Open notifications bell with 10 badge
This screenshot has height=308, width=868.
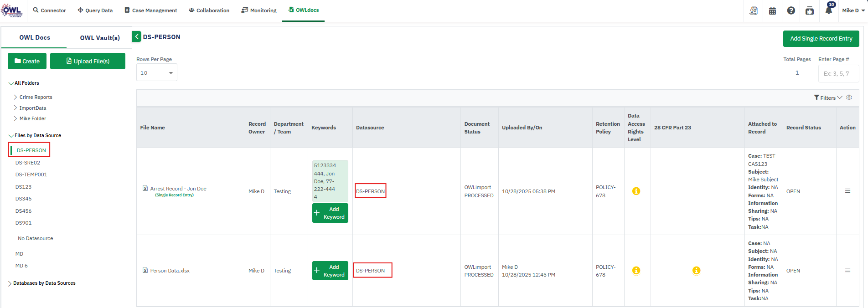829,10
